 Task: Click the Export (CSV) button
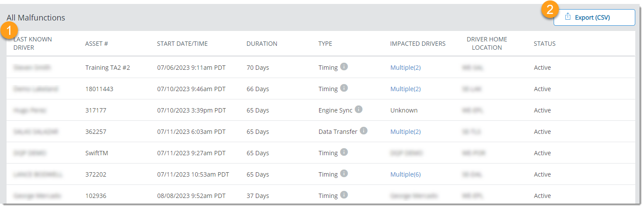[594, 17]
